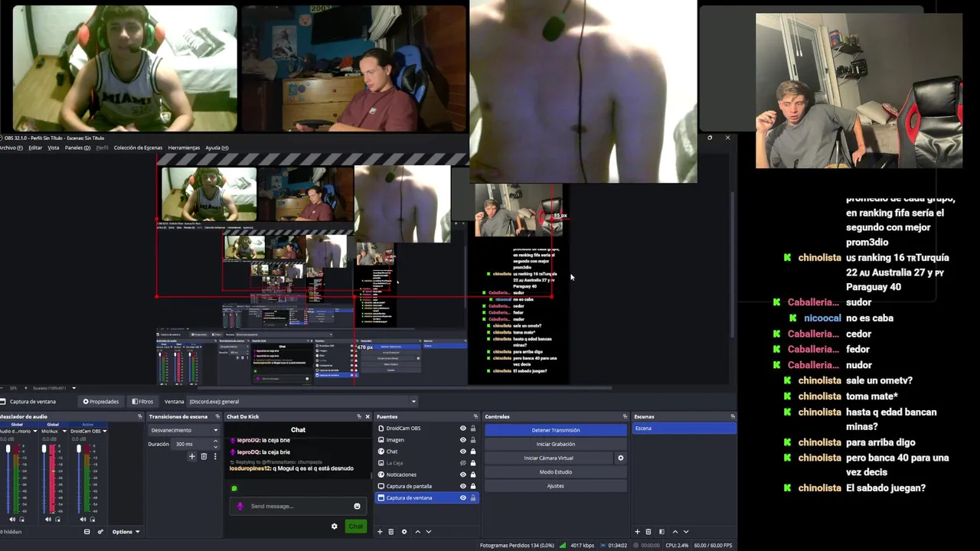Add a new scene in Escenas panel

(x=637, y=531)
